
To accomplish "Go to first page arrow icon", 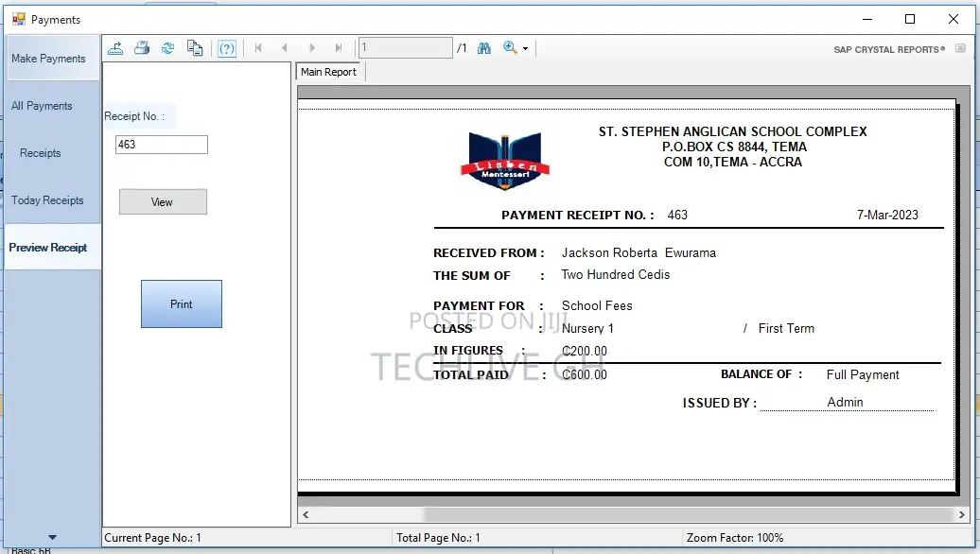I will (x=258, y=48).
